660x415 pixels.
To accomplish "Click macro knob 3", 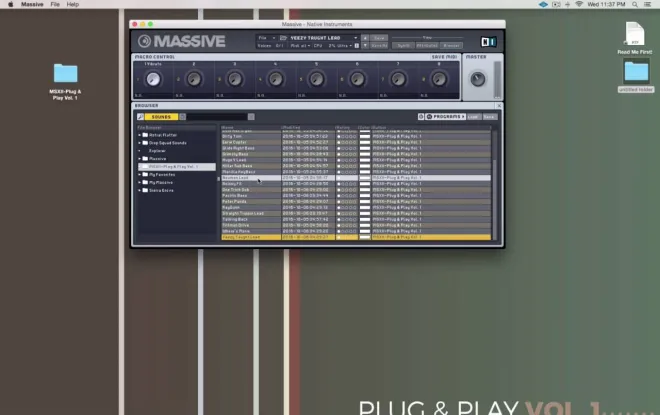I will (234, 79).
